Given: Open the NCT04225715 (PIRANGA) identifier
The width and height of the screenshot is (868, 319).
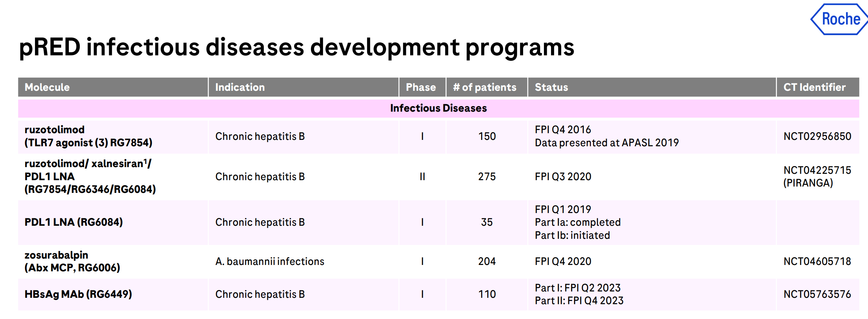Looking at the screenshot, I should [x=817, y=177].
